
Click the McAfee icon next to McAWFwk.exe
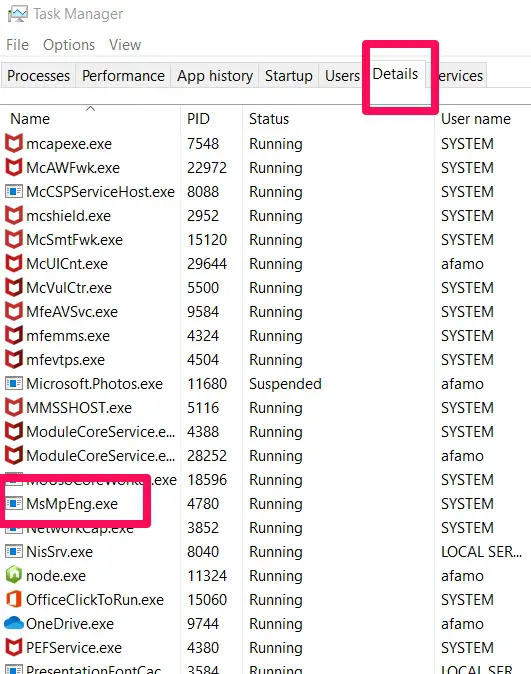pyautogui.click(x=14, y=167)
